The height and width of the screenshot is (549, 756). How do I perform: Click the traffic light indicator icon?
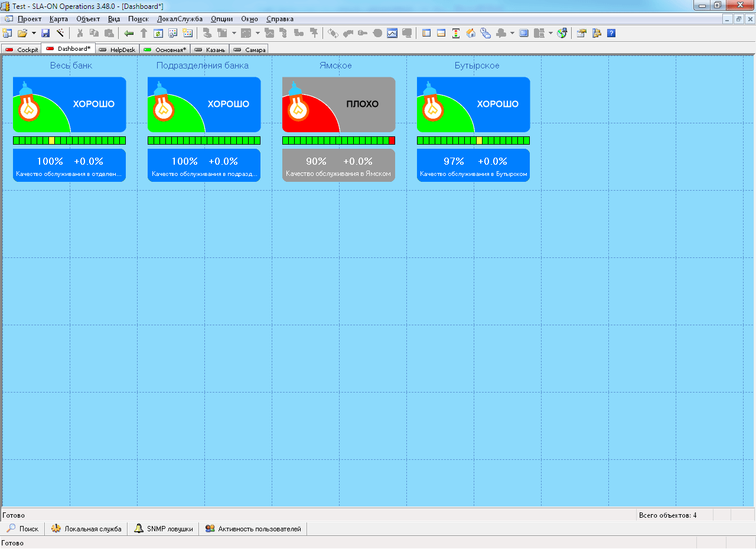456,33
